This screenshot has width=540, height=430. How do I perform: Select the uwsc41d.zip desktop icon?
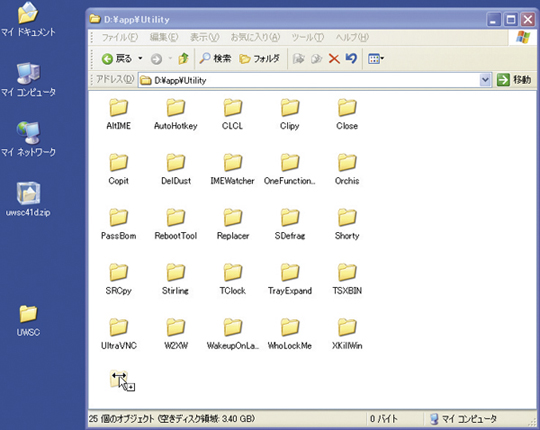click(28, 199)
